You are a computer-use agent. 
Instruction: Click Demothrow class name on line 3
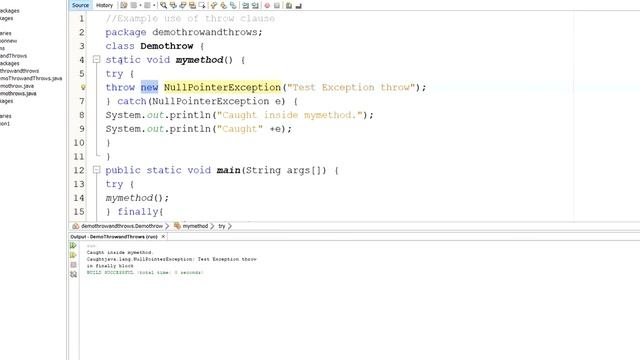click(x=167, y=46)
